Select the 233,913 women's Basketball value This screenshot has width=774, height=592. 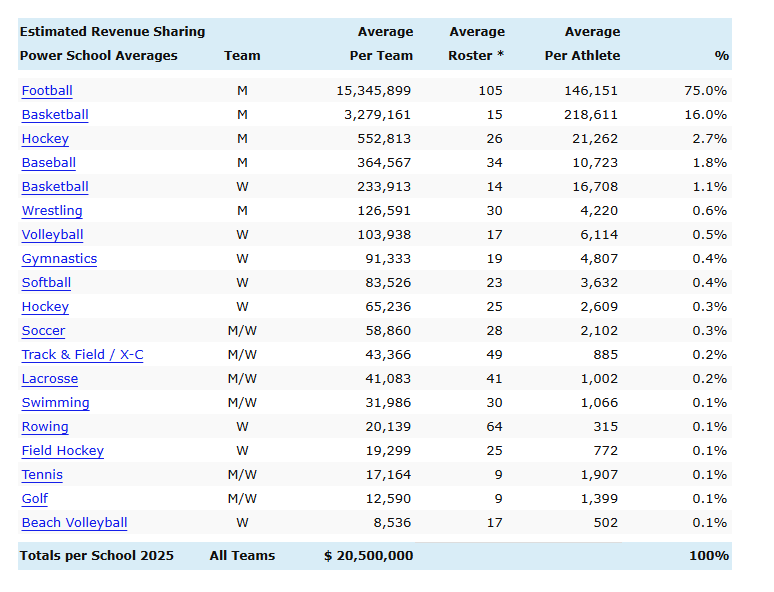[x=384, y=187]
